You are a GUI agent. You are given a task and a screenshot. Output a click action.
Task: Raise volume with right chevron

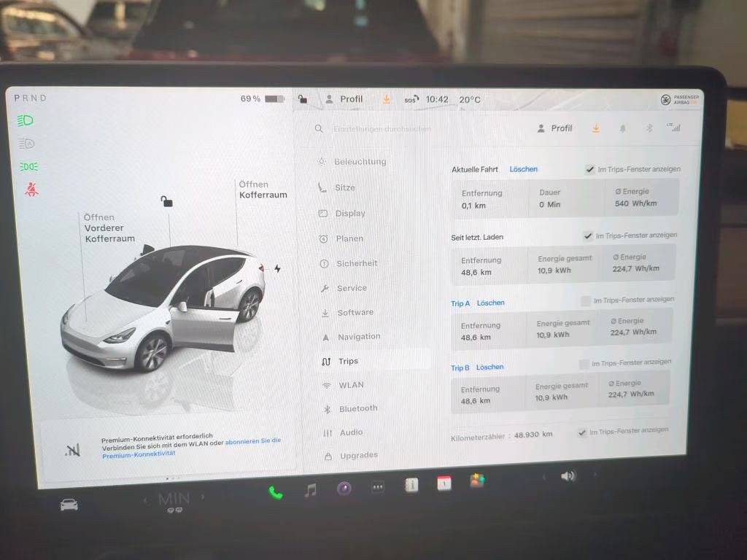coord(595,474)
